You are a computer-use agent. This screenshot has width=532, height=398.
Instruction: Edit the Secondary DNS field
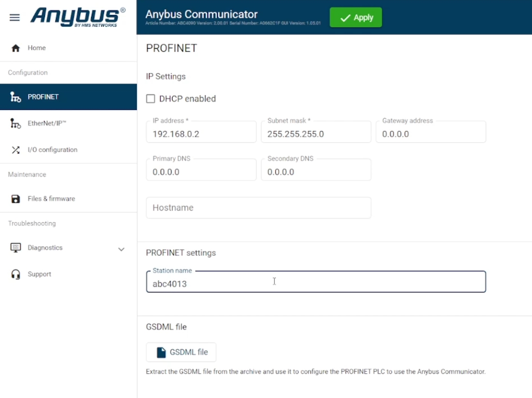coord(316,169)
